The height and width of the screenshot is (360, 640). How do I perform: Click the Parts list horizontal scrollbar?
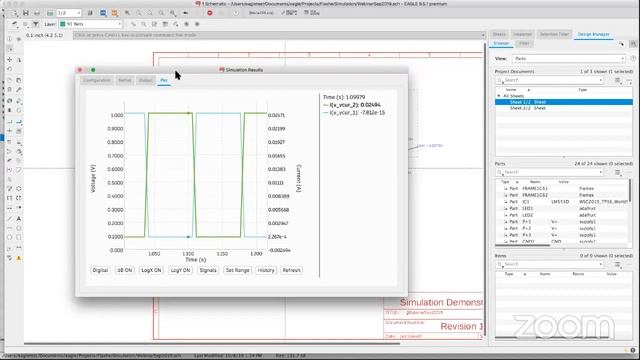(x=522, y=245)
